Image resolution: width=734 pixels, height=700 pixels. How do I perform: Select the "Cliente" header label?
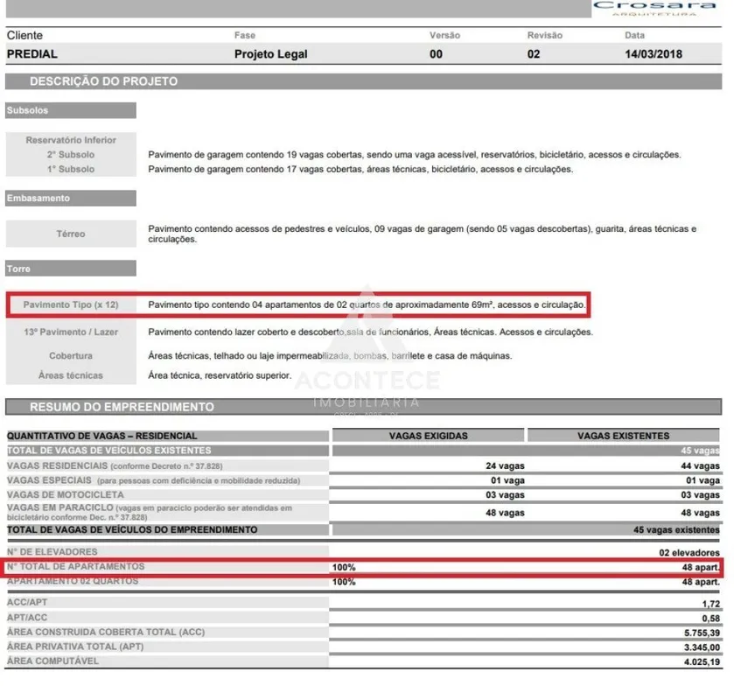coord(24,36)
